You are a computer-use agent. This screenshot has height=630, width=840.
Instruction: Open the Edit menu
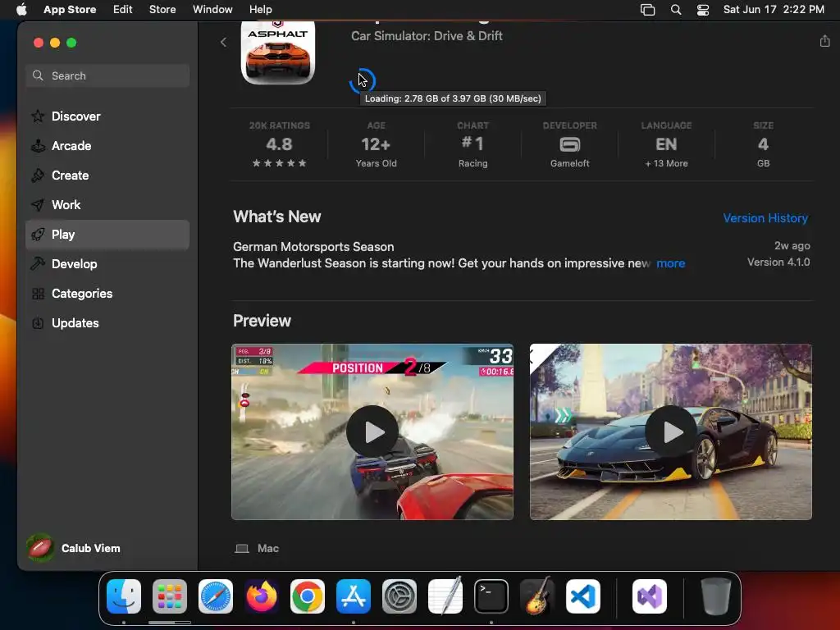click(x=123, y=10)
